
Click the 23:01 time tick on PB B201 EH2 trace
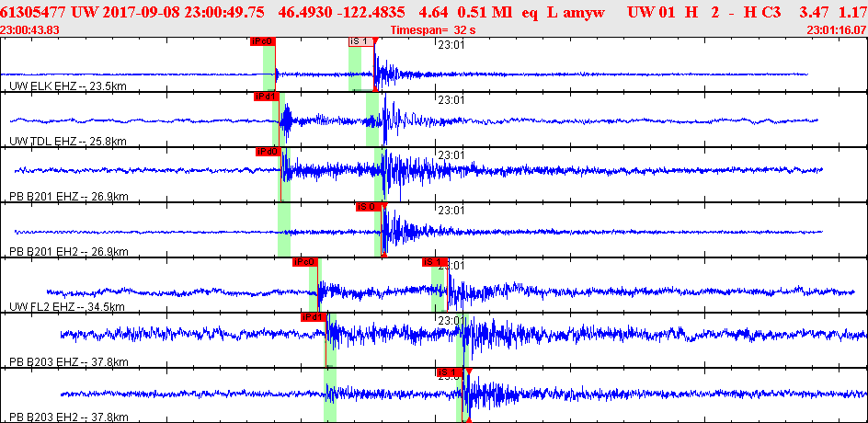coord(451,210)
